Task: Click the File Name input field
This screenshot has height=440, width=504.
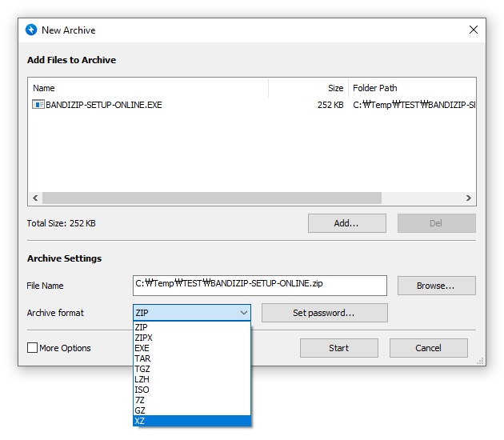Action: 260,286
